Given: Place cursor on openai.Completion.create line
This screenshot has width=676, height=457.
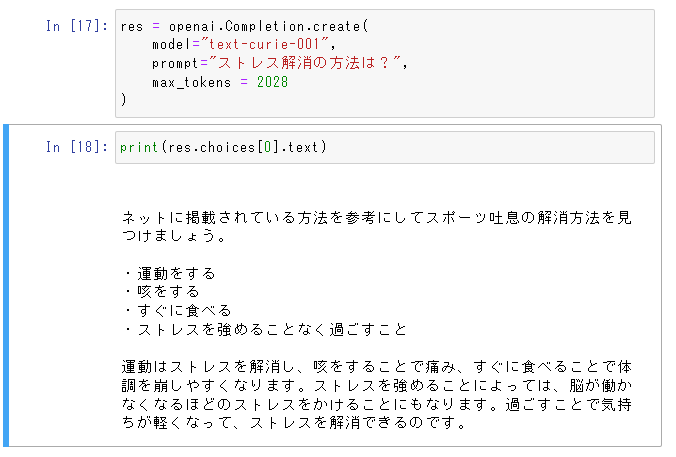Looking at the screenshot, I should pos(244,26).
